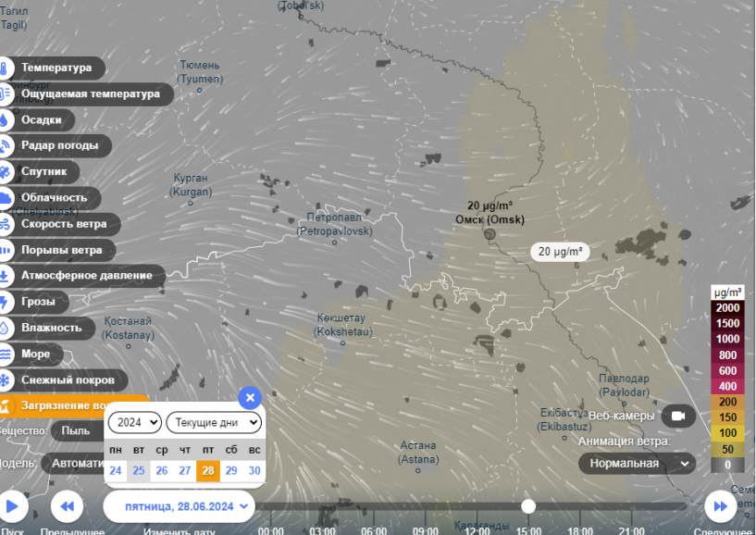Select day 30 in the calendar

(x=254, y=471)
